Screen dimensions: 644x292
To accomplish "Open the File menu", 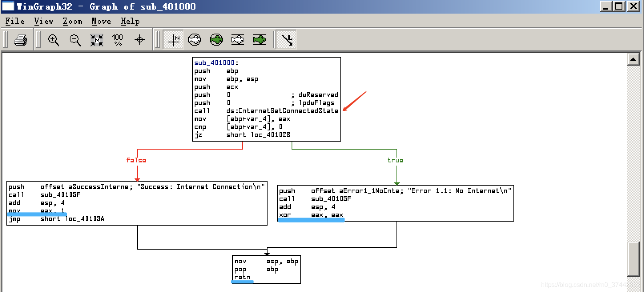I will pyautogui.click(x=15, y=21).
